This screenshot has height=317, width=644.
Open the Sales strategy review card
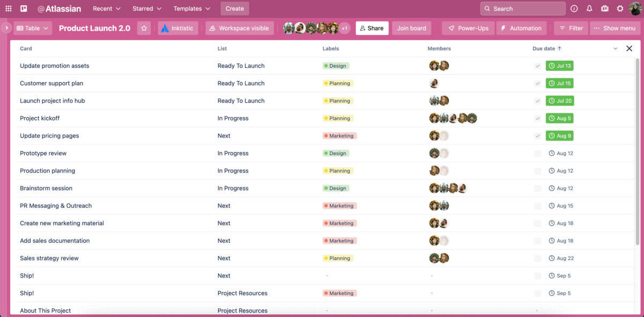pyautogui.click(x=49, y=258)
